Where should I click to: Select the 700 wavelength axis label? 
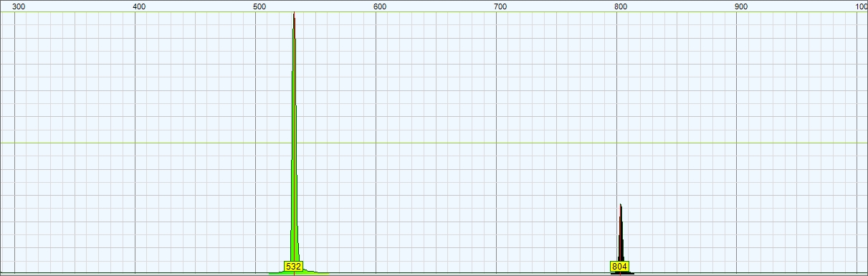coord(501,6)
